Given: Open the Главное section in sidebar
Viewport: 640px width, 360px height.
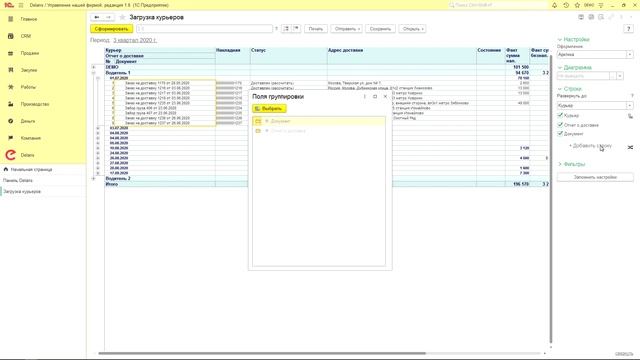Looking at the screenshot, I should click(x=29, y=19).
